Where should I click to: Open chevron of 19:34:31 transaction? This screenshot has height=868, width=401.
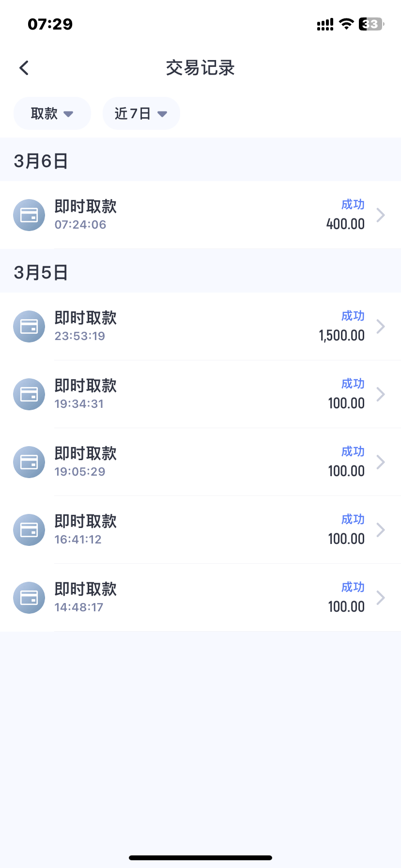pyautogui.click(x=381, y=394)
